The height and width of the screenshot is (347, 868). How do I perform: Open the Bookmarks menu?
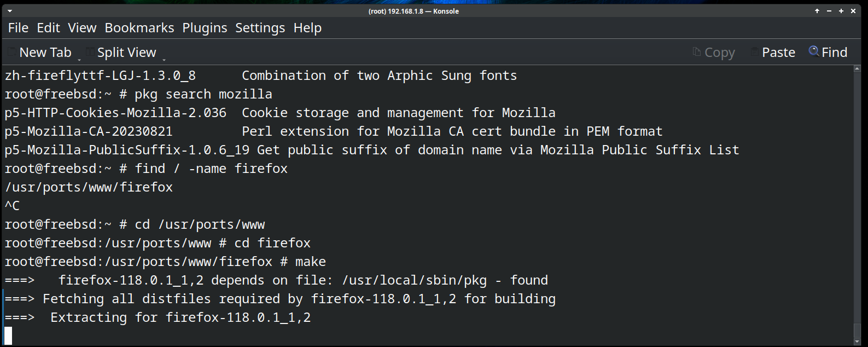point(139,28)
